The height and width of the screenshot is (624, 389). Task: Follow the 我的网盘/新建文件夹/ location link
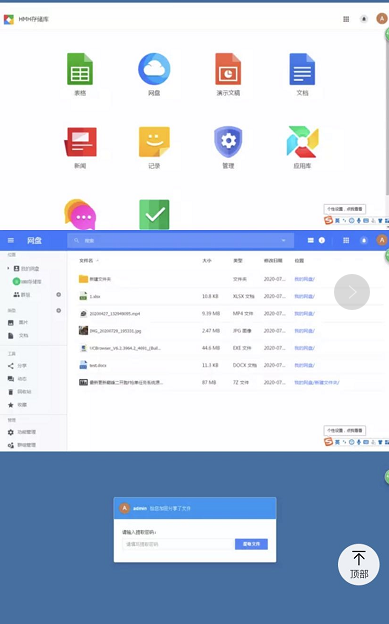(x=317, y=382)
